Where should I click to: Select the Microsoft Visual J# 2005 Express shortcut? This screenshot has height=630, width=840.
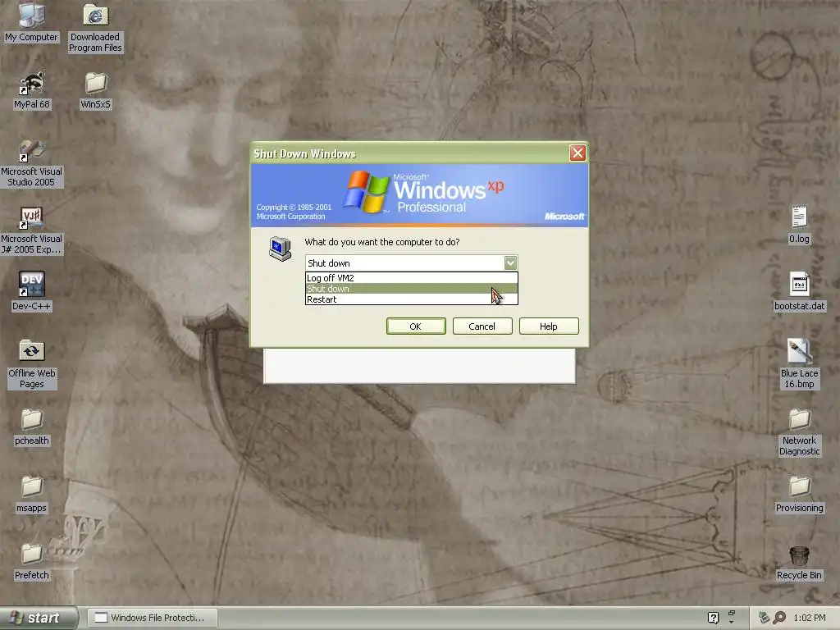(x=31, y=231)
